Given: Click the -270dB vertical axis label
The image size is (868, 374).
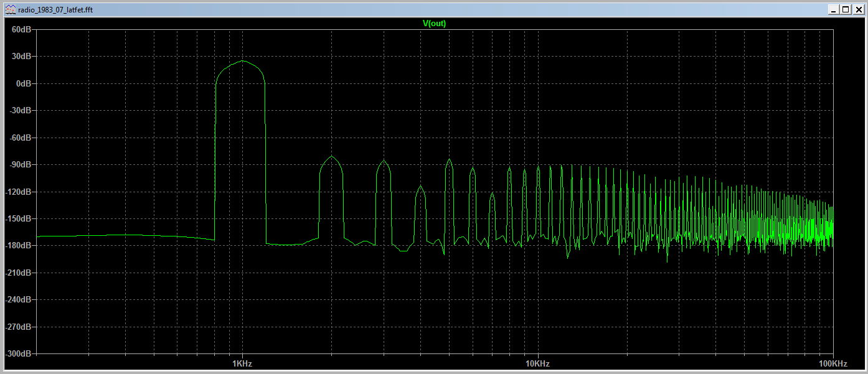Looking at the screenshot, I should click(x=18, y=327).
